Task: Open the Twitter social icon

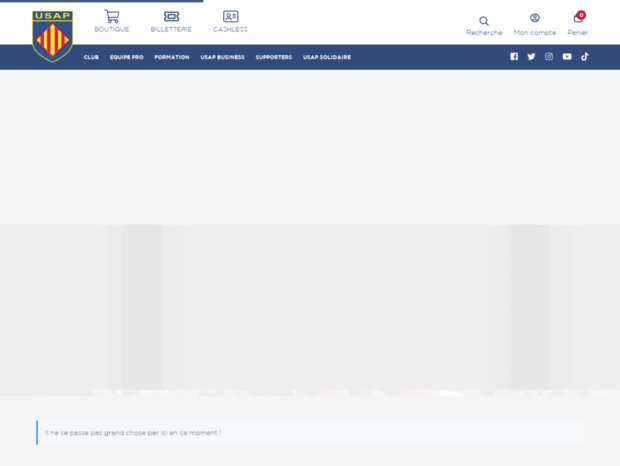Action: [x=531, y=57]
